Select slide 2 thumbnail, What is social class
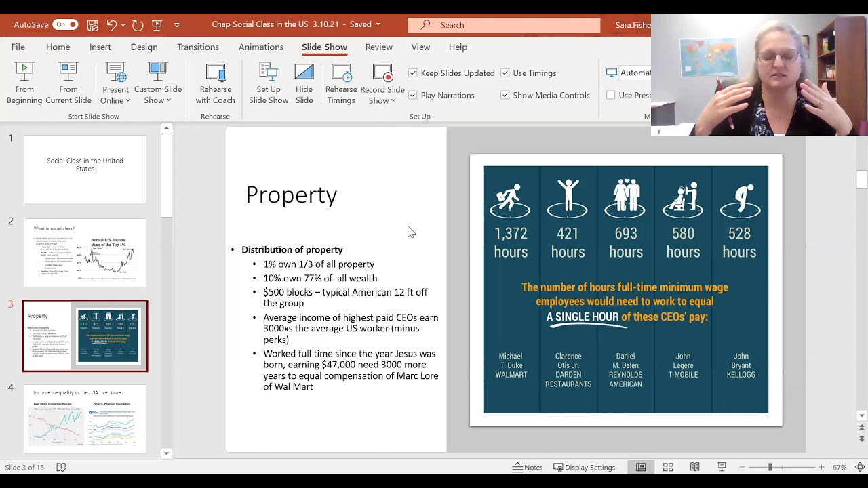The height and width of the screenshot is (488, 868). (x=85, y=253)
